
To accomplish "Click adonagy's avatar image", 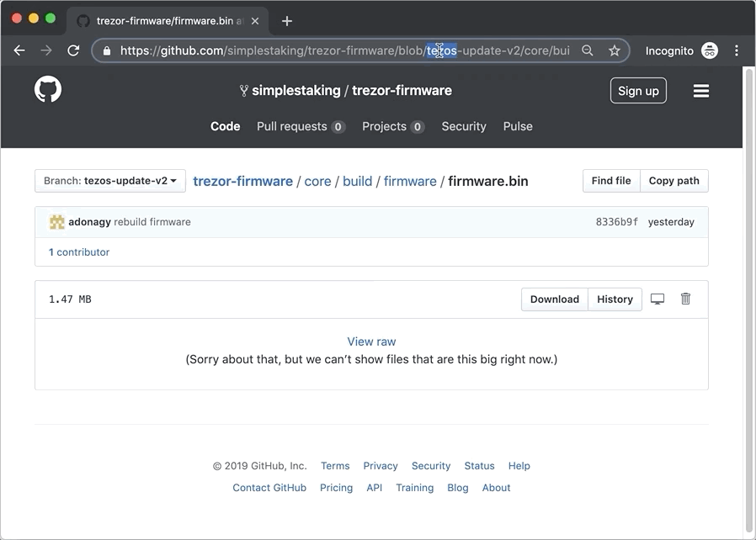I will tap(57, 222).
